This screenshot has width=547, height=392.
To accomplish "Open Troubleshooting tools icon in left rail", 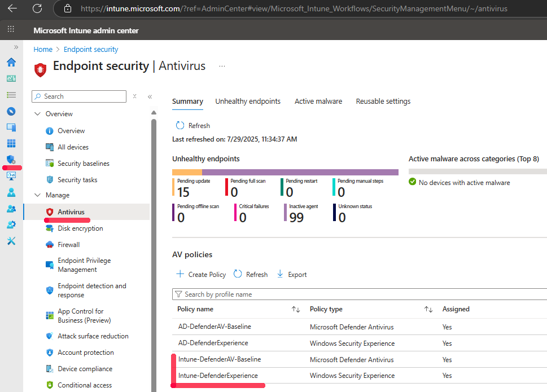I will [11, 241].
